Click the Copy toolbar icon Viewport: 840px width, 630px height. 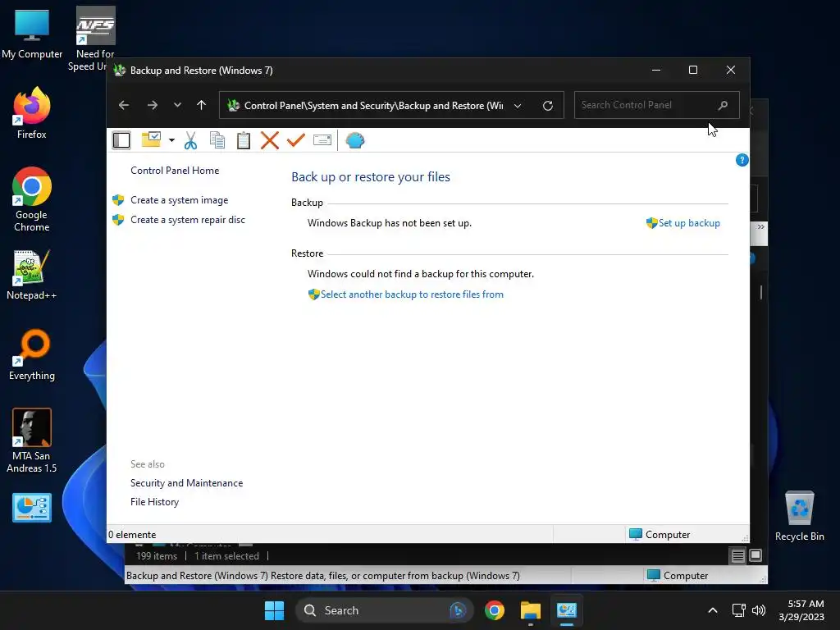click(x=217, y=140)
